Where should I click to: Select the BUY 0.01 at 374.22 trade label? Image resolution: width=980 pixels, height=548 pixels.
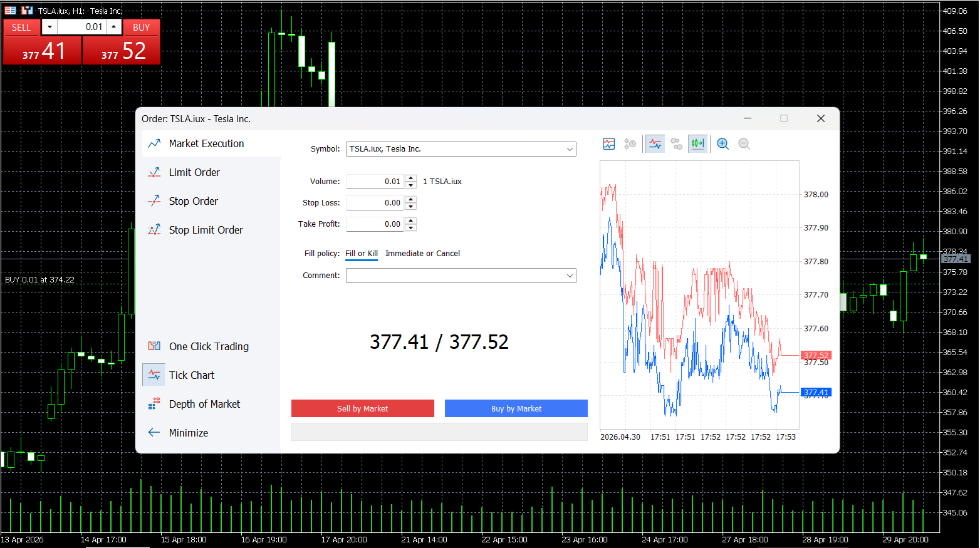39,280
